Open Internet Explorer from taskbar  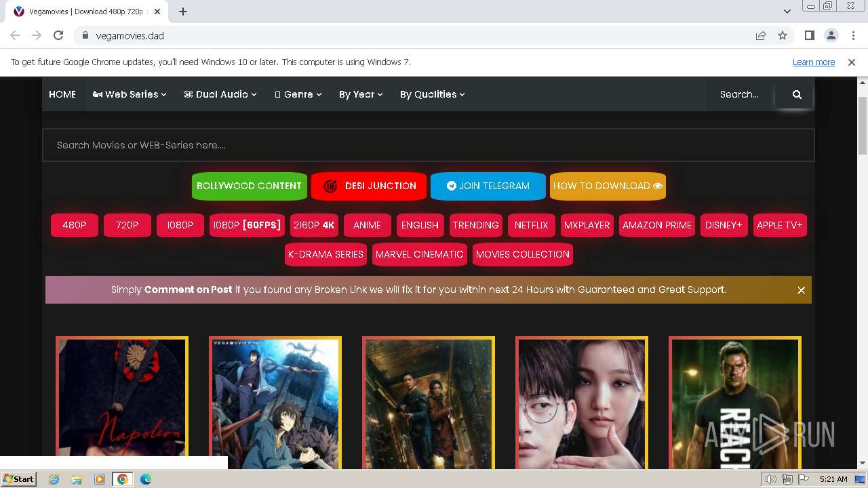(54, 479)
